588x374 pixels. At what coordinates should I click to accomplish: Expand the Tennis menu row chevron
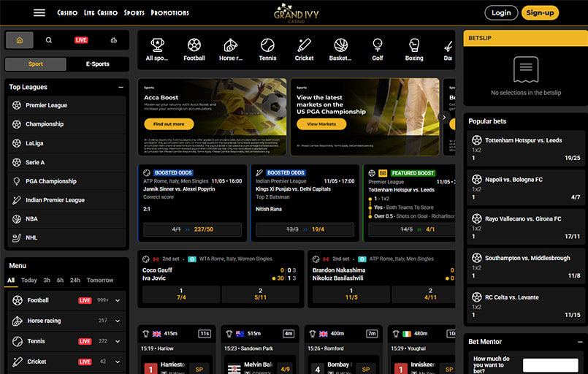(x=118, y=341)
